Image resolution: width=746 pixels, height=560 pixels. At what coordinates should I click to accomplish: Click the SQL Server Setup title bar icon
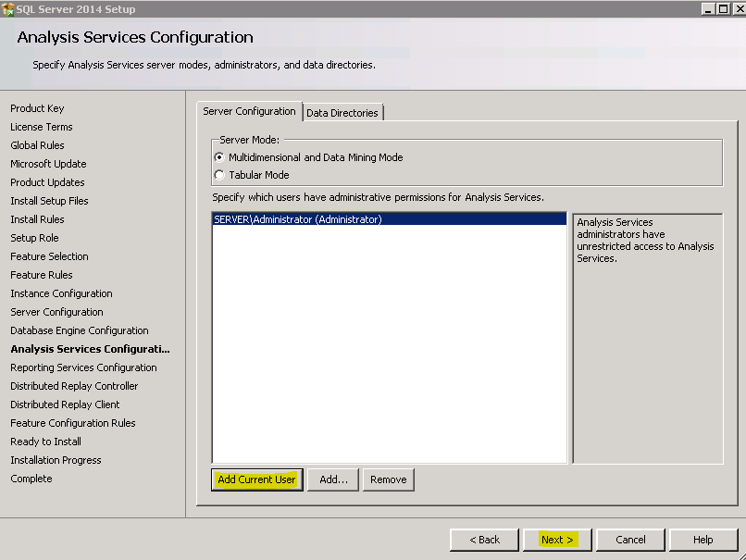[x=7, y=9]
